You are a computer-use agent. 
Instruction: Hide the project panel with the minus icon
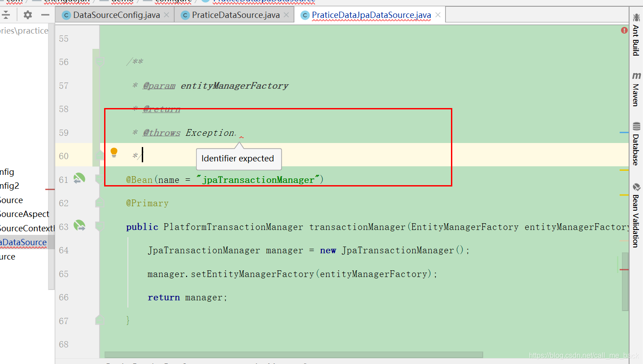45,14
